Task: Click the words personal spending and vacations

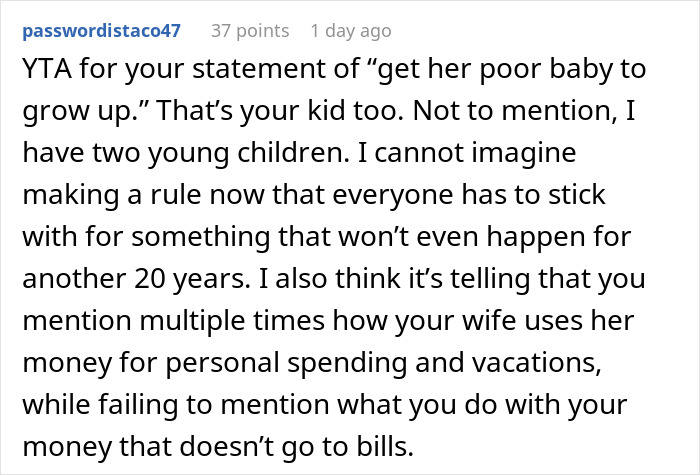Action: (383, 363)
